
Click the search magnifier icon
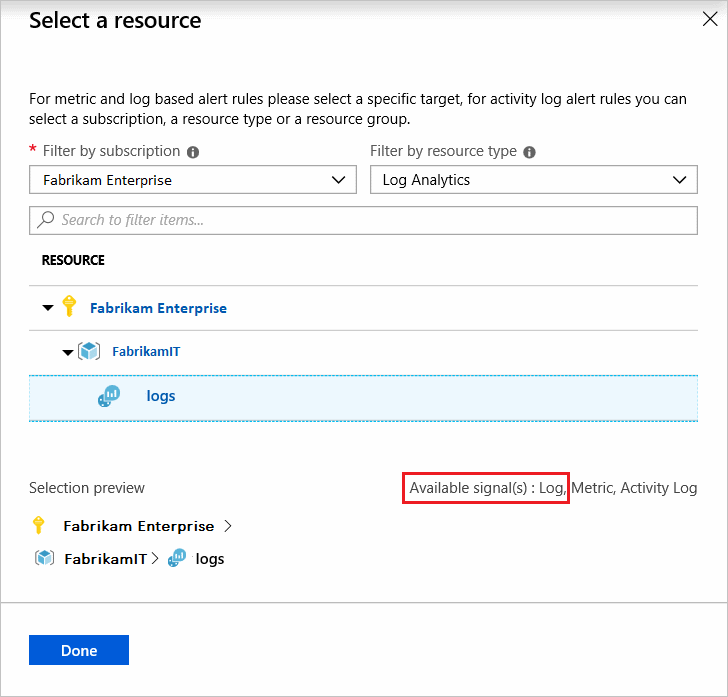click(x=46, y=220)
